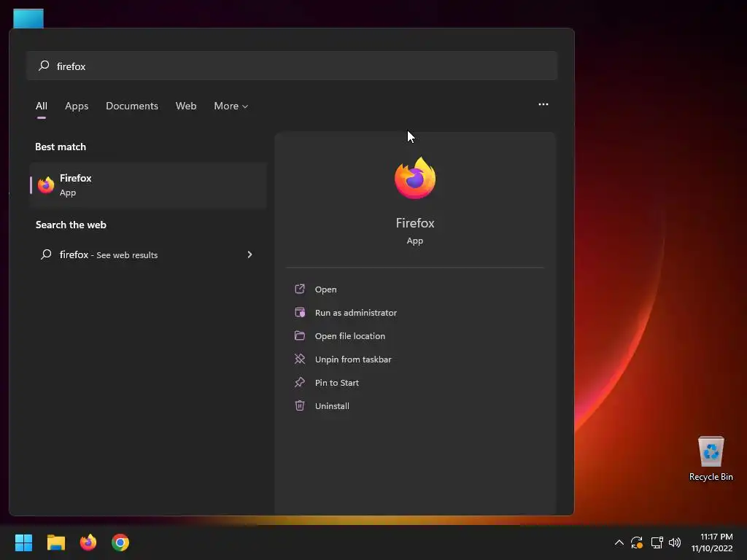
Task: Click the search box containing firefox
Action: [x=292, y=66]
